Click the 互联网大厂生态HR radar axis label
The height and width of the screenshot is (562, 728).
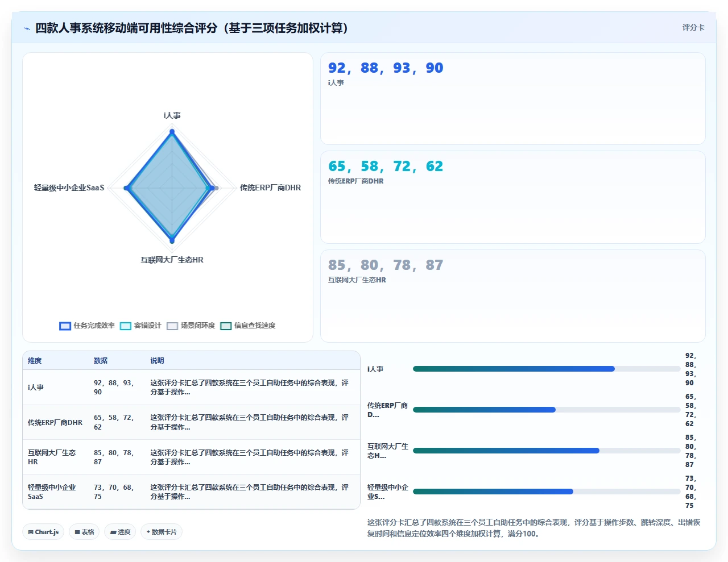pyautogui.click(x=172, y=260)
